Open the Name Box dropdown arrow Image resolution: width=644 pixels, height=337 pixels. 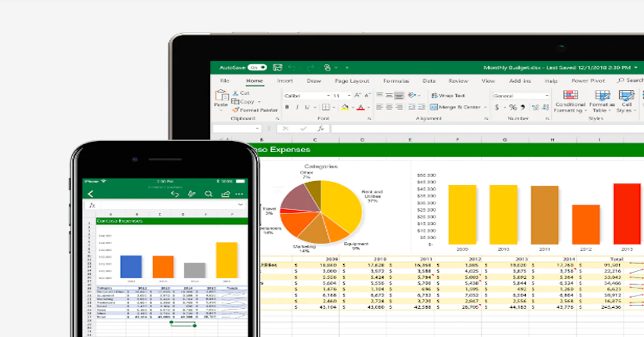(x=258, y=129)
